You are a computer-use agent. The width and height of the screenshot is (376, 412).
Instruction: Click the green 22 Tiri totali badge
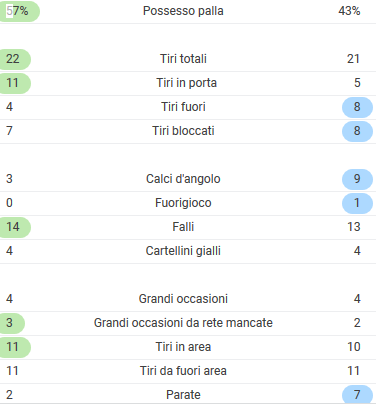(15, 59)
